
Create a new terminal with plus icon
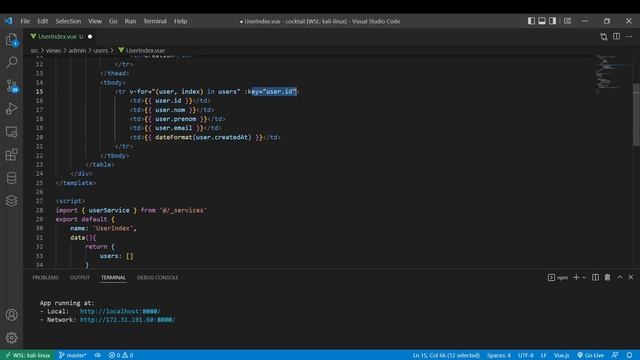[x=576, y=278]
